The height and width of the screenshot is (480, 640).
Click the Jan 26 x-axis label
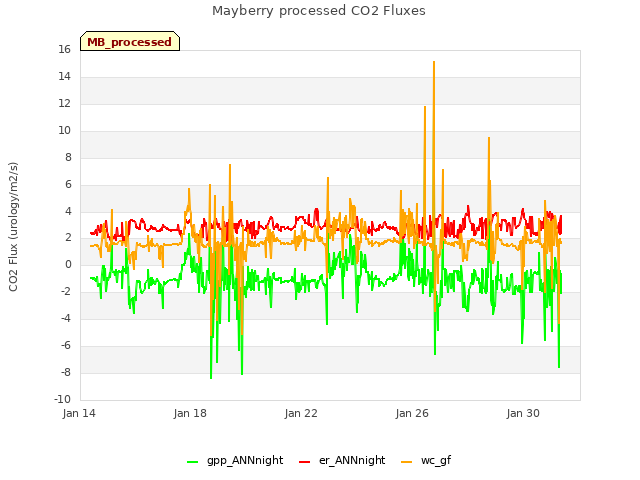[412, 413]
